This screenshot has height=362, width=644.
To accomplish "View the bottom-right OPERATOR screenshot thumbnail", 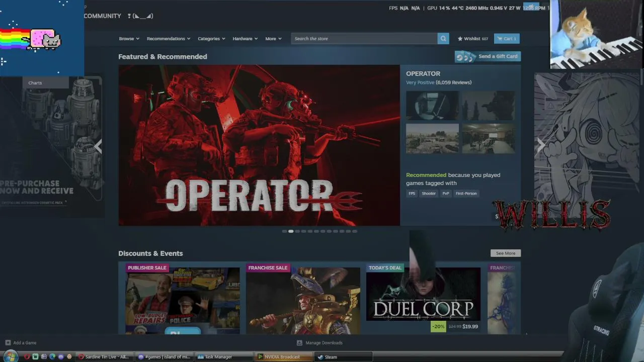I will [489, 138].
